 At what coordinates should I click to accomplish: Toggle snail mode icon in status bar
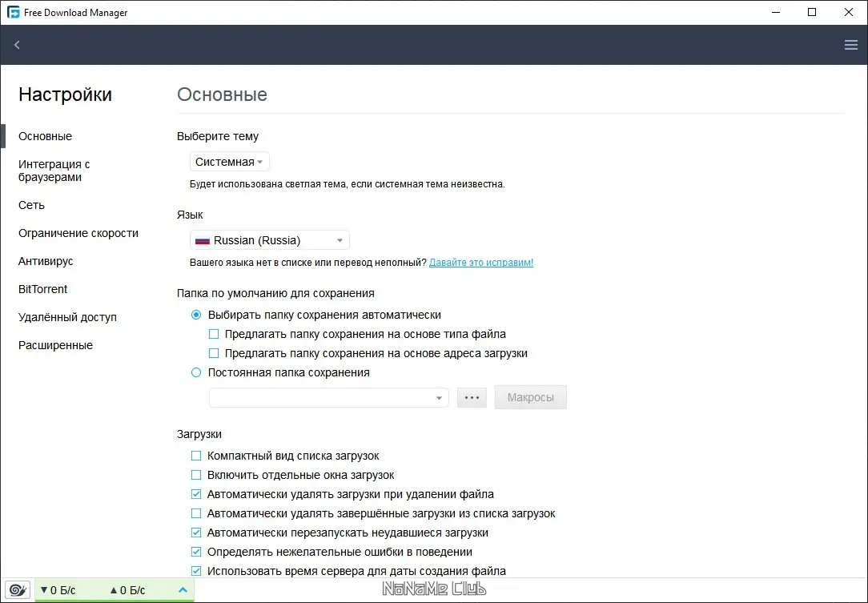(18, 590)
